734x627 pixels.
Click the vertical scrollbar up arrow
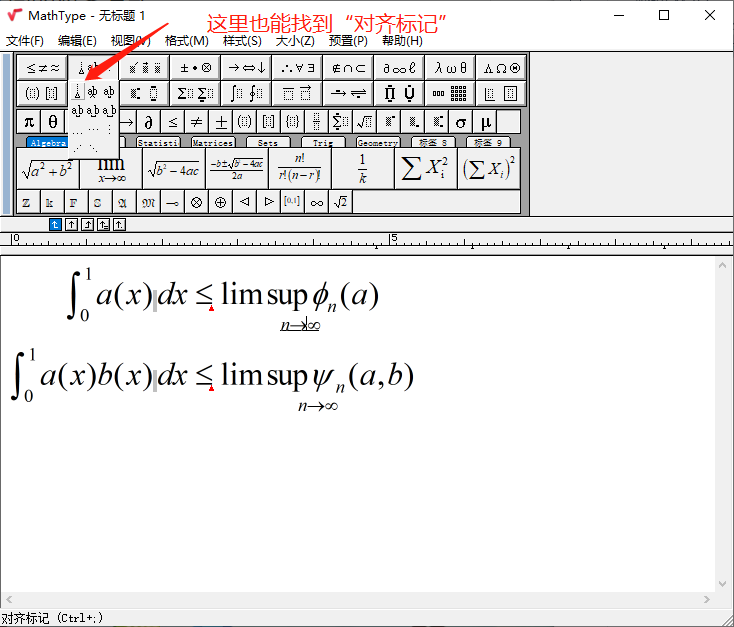click(722, 265)
